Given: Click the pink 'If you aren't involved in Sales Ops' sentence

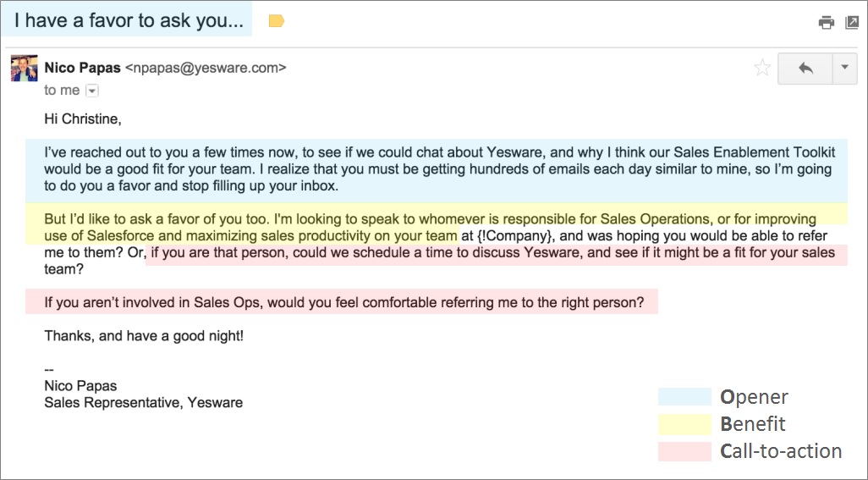Looking at the screenshot, I should (343, 303).
